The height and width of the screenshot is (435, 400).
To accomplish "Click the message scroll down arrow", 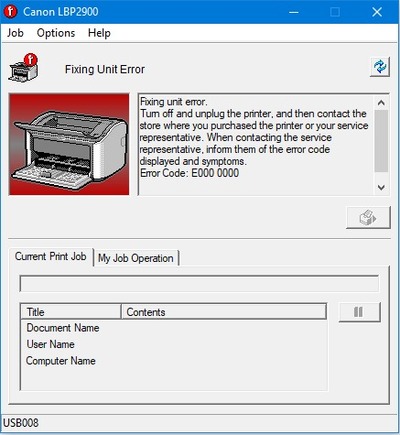I will [381, 187].
